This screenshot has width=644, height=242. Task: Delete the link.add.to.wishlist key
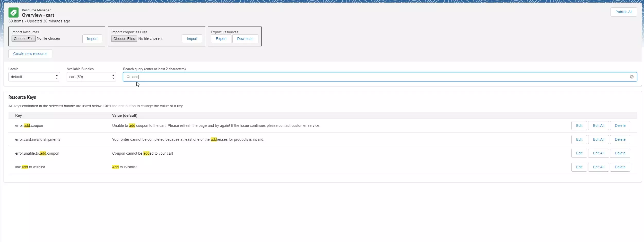pos(620,167)
